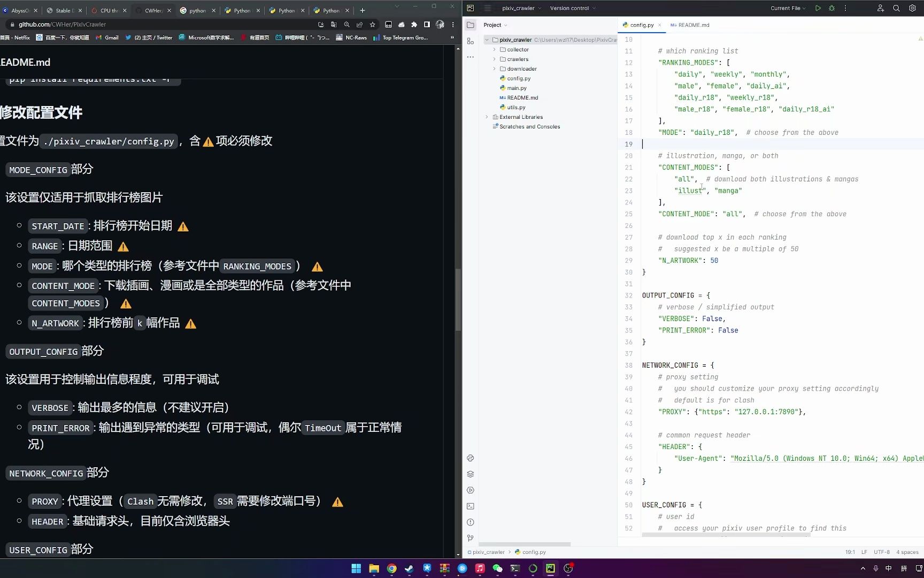Open Gmail bookmark
The image size is (924, 578).
(107, 37)
